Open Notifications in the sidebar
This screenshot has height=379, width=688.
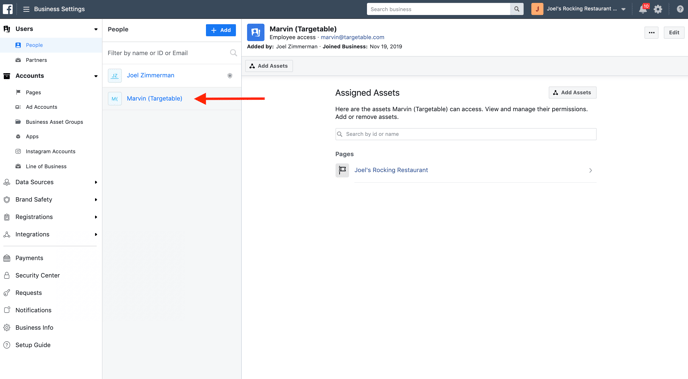coord(33,310)
